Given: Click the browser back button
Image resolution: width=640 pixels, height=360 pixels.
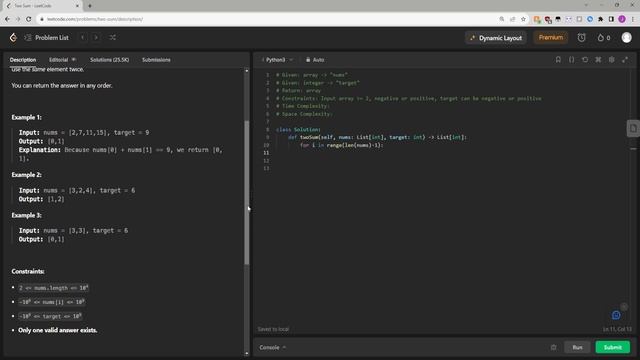Looking at the screenshot, I should click(7, 19).
